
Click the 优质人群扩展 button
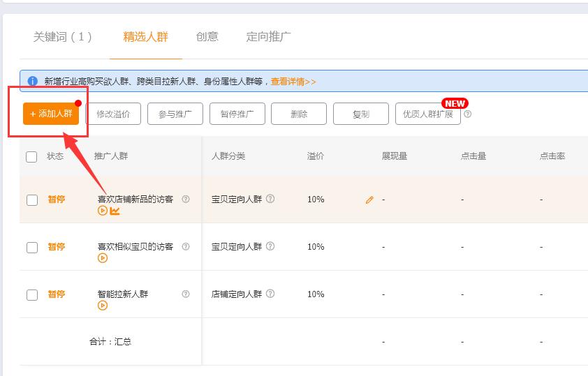point(428,114)
